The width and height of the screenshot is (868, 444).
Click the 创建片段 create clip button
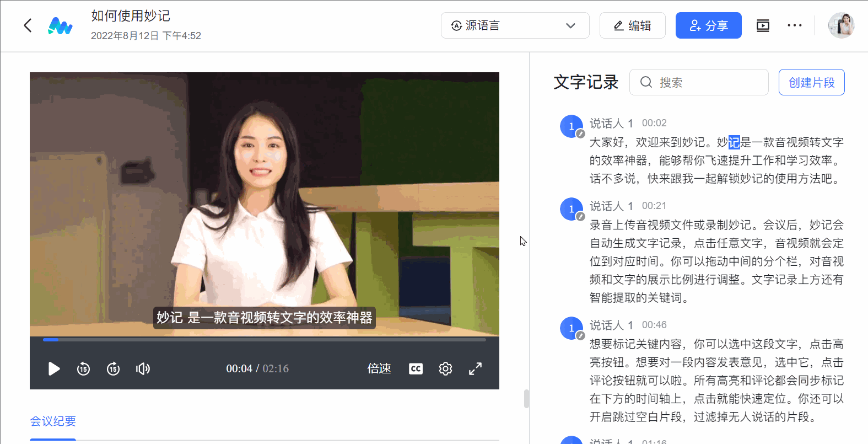coord(811,82)
